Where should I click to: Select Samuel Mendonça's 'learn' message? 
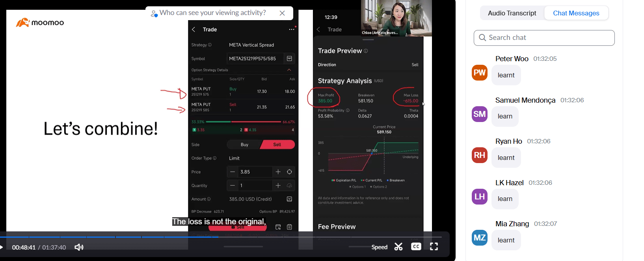505,116
